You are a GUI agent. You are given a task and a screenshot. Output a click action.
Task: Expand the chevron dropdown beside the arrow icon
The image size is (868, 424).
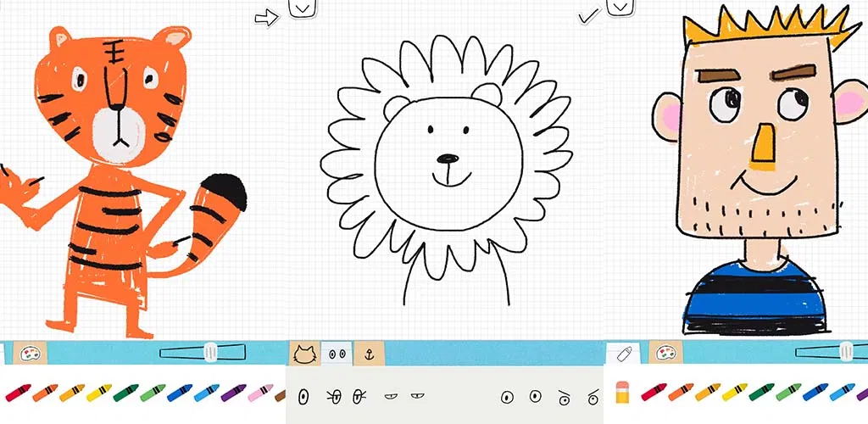[x=303, y=8]
